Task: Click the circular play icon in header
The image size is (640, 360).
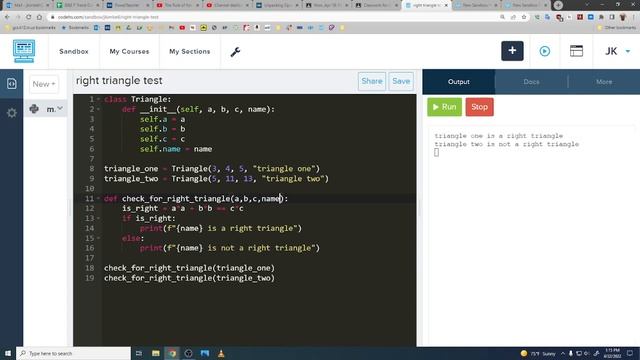Action: pos(544,51)
